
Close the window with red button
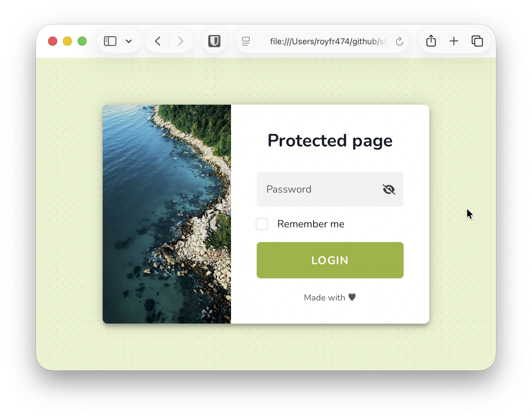point(53,41)
